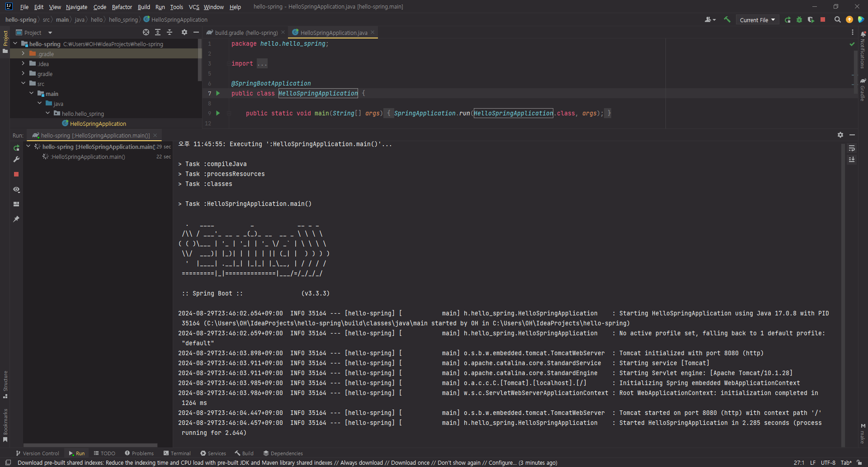
Task: Expand the .idea folder
Action: (x=24, y=63)
